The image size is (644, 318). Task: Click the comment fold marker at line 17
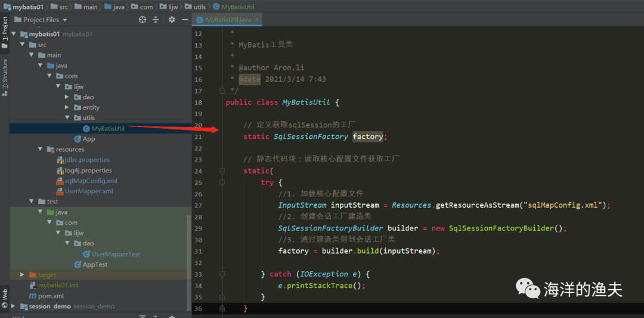coord(222,90)
